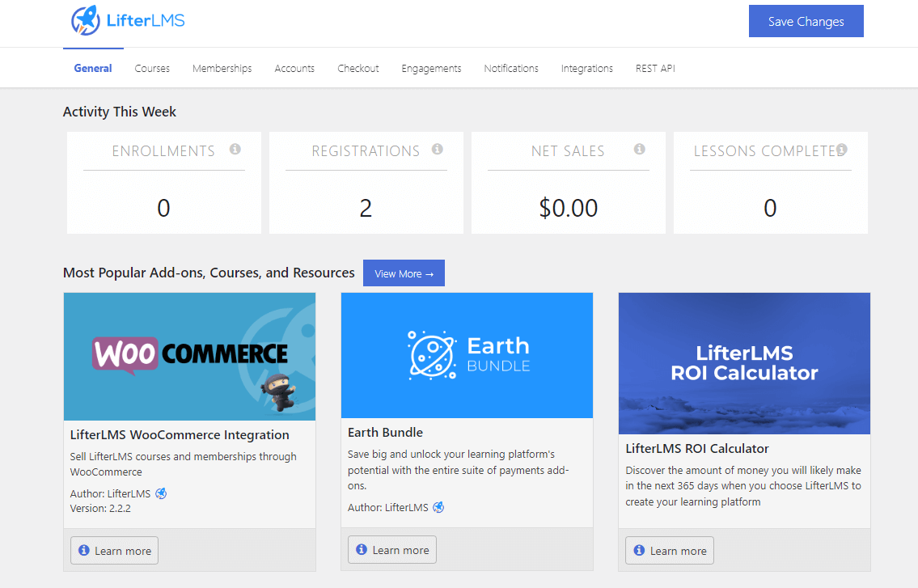Click the Earth Bundle banner image
The width and height of the screenshot is (918, 588).
tap(467, 355)
